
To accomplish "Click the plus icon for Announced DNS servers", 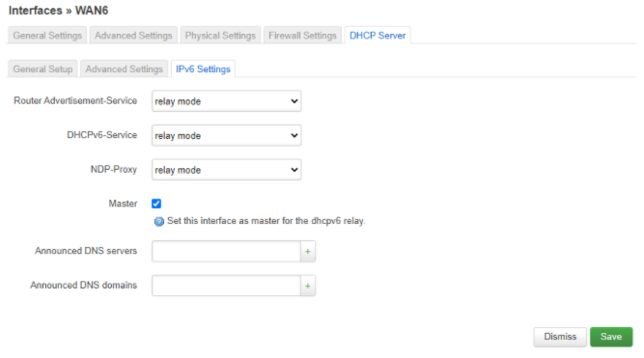I will coord(308,251).
